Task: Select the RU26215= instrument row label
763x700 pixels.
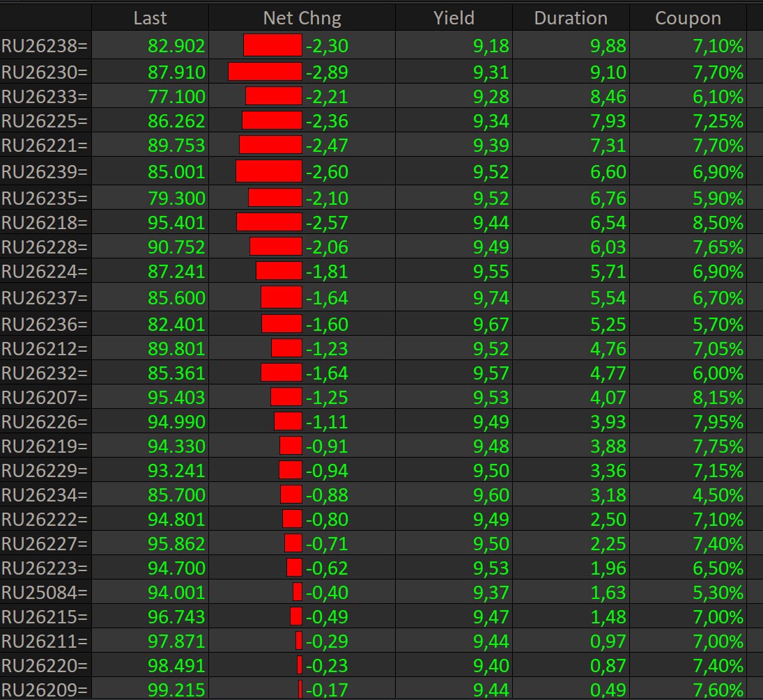Action: click(45, 616)
